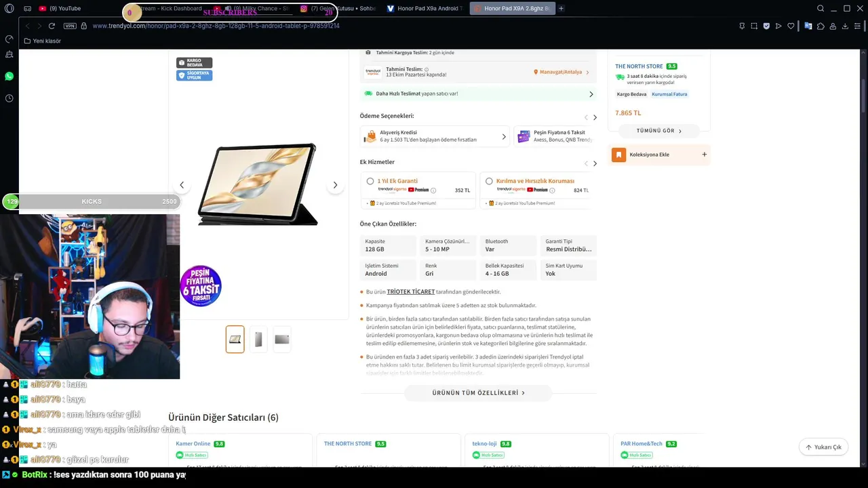Go back with the browser back arrow
The width and height of the screenshot is (868, 488).
(x=28, y=26)
